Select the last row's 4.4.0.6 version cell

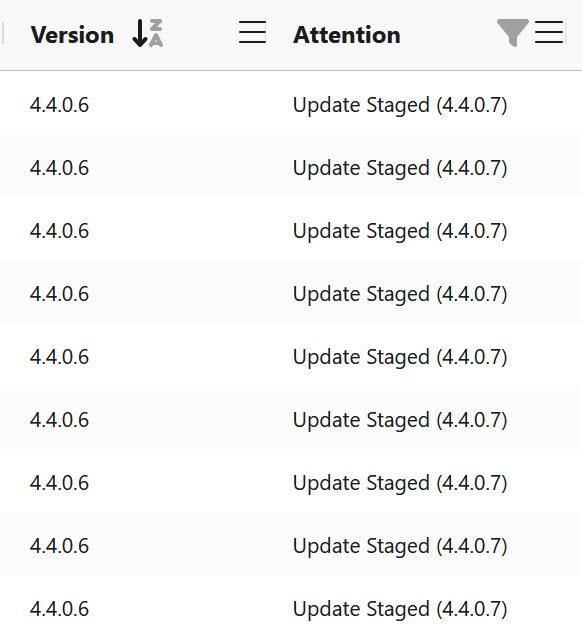coord(59,609)
